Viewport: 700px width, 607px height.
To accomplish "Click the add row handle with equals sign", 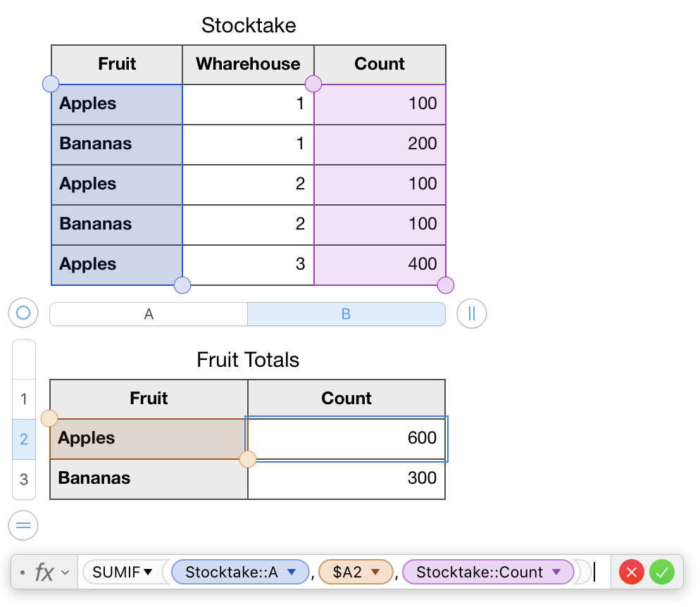I will 23,525.
